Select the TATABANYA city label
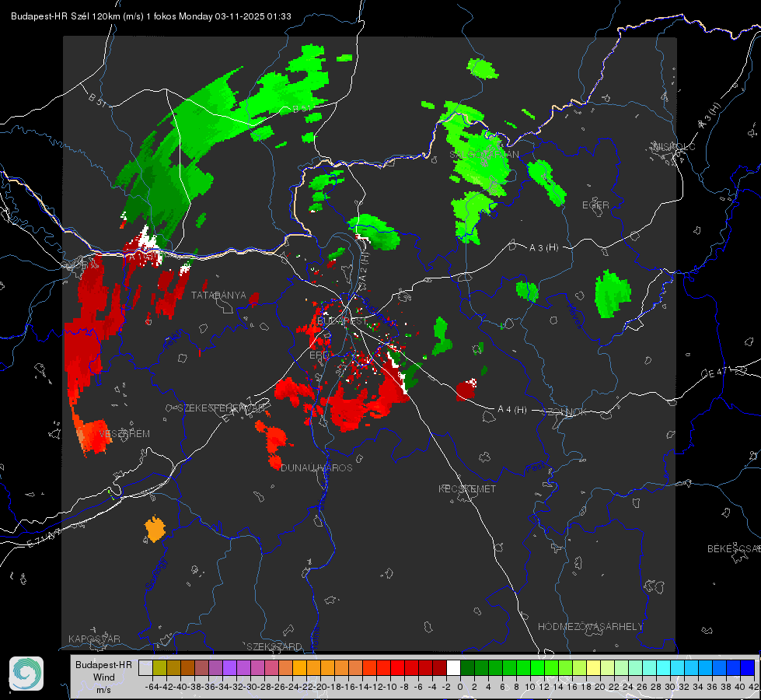The width and height of the screenshot is (761, 700). pyautogui.click(x=218, y=296)
